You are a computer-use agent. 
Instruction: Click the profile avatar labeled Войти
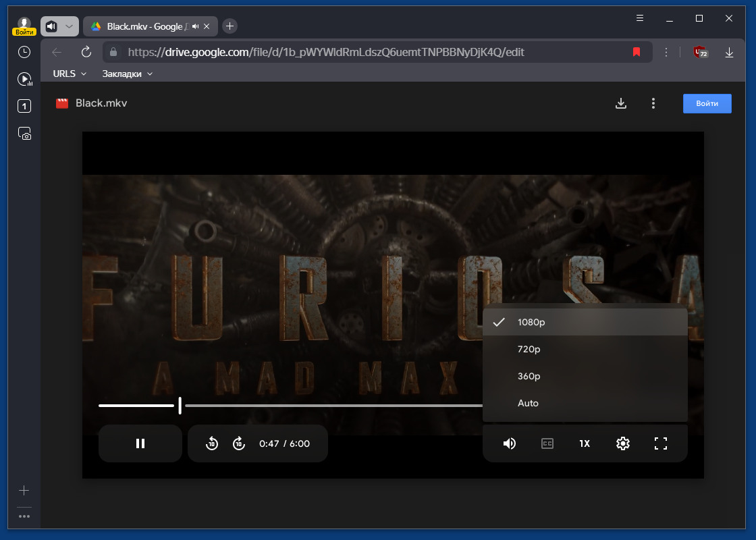pos(24,26)
